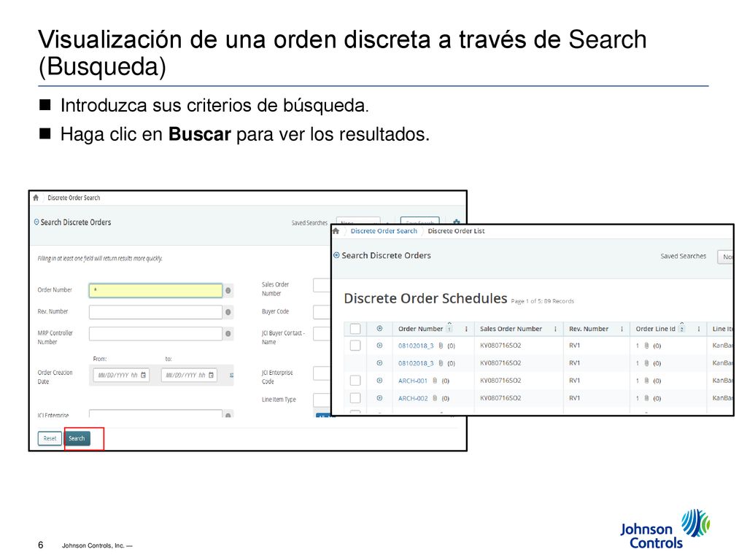This screenshot has width=747, height=560.
Task: Tick the checkbox for order 08102018_3
Action: click(355, 345)
